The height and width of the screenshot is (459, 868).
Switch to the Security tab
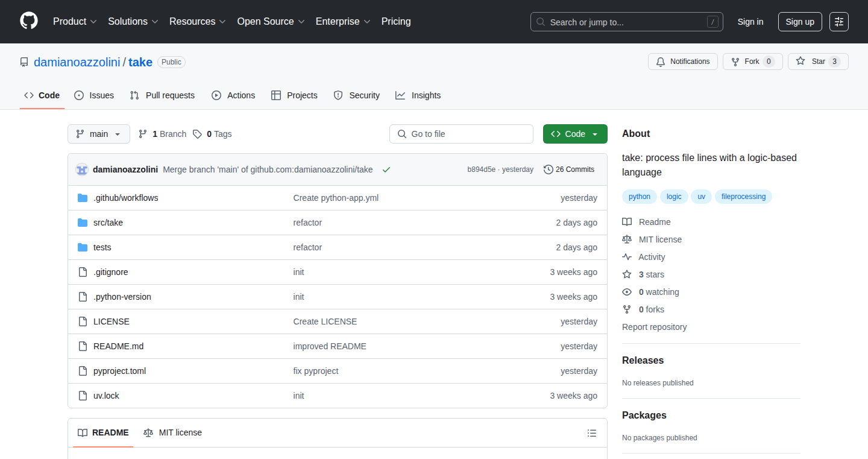coord(356,95)
